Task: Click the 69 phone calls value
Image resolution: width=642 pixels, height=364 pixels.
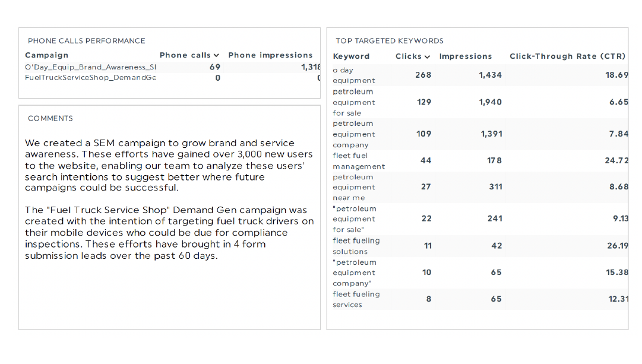Action: (x=215, y=67)
